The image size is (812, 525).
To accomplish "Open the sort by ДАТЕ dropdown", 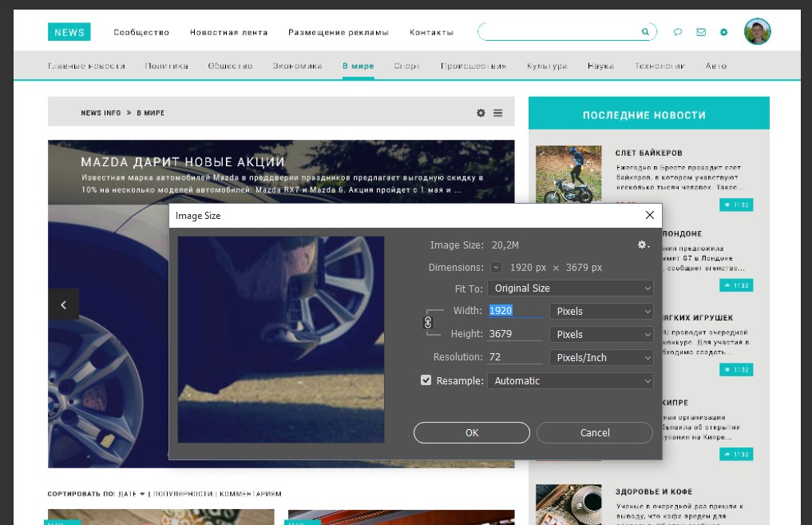I will pos(132,494).
